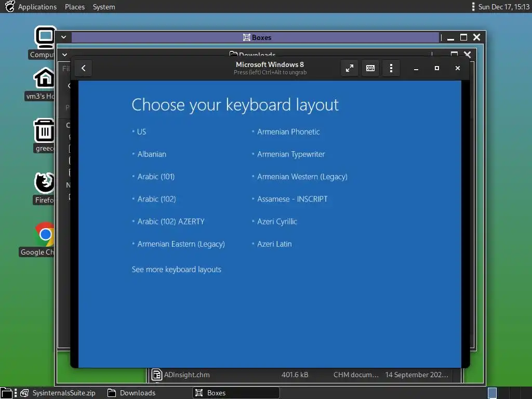Click the CHM document type cell
The width and height of the screenshot is (532, 399).
(x=356, y=375)
